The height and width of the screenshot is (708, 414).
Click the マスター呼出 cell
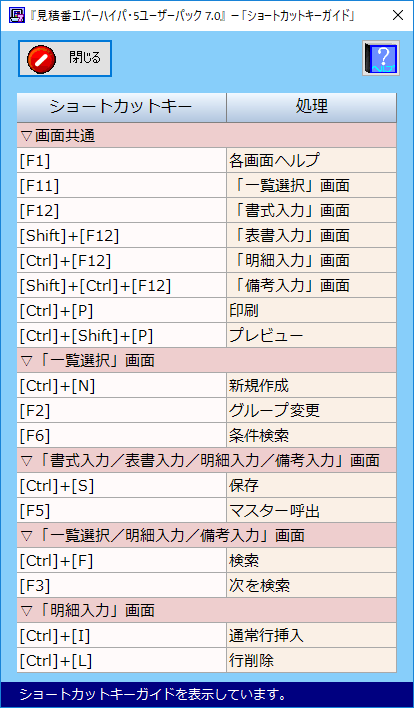(312, 511)
